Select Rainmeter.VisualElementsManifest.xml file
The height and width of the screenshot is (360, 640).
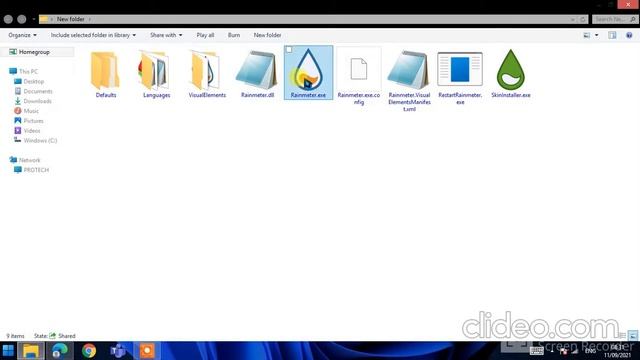409,81
